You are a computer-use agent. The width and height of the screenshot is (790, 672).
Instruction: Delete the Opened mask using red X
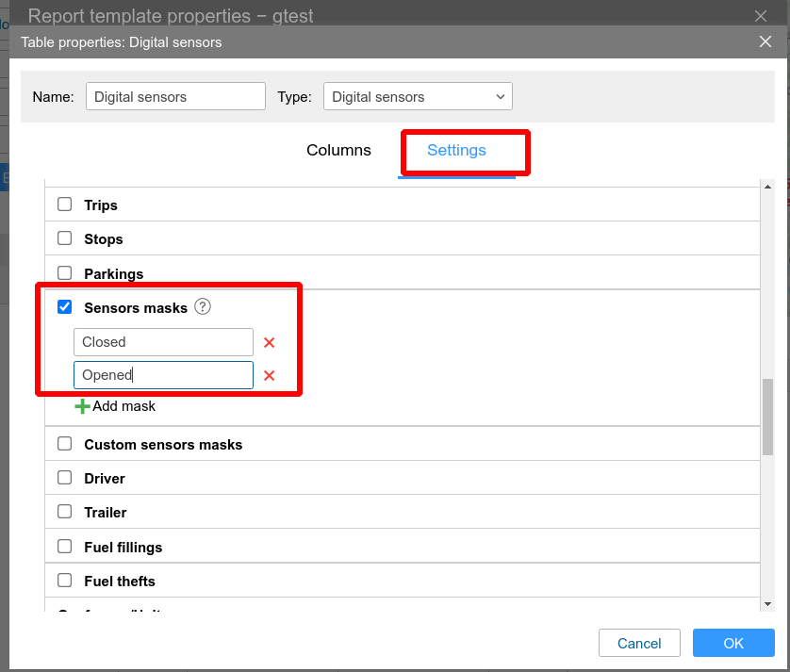coord(269,376)
